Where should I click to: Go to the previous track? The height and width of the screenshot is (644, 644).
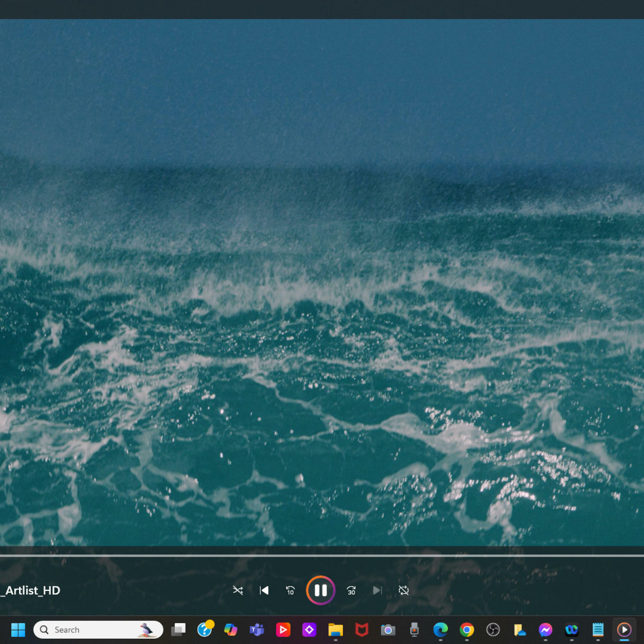tap(264, 590)
